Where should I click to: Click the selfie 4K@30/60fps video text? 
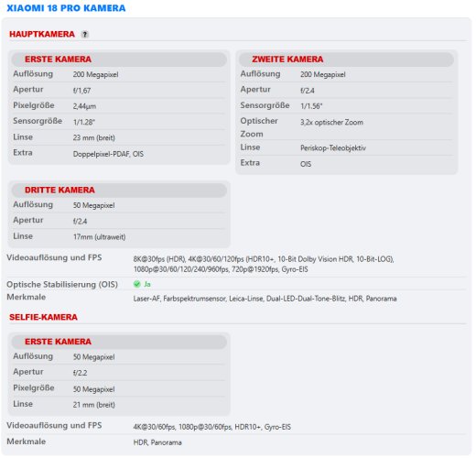pos(212,427)
